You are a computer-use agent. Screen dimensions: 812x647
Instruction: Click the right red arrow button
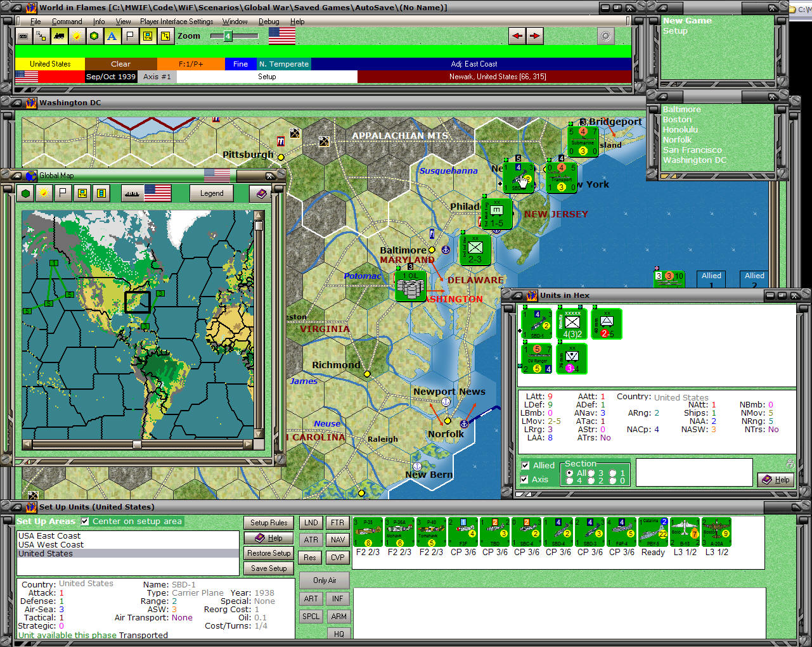[x=535, y=36]
